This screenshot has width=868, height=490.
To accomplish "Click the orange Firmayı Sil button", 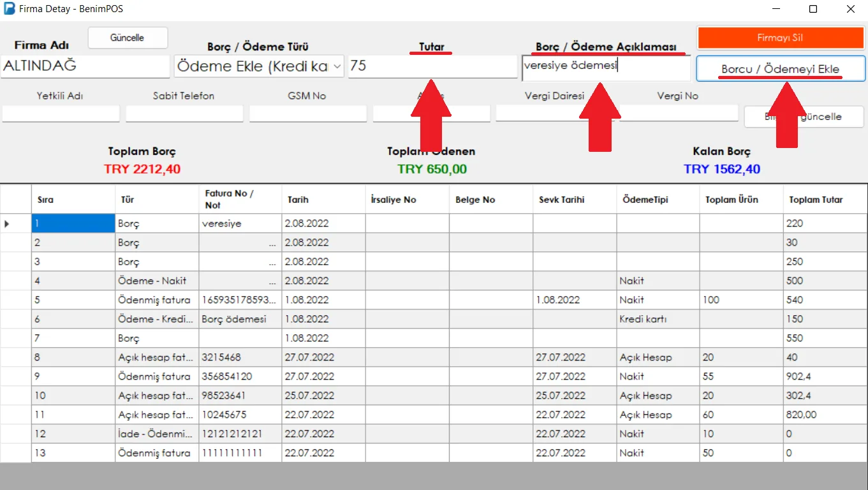I will [780, 38].
